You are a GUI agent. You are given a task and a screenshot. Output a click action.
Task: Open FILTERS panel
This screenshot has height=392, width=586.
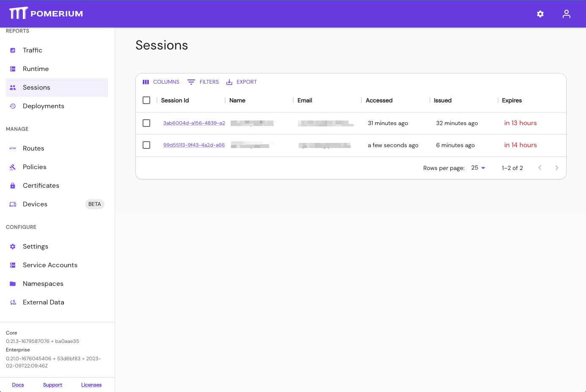(x=203, y=82)
